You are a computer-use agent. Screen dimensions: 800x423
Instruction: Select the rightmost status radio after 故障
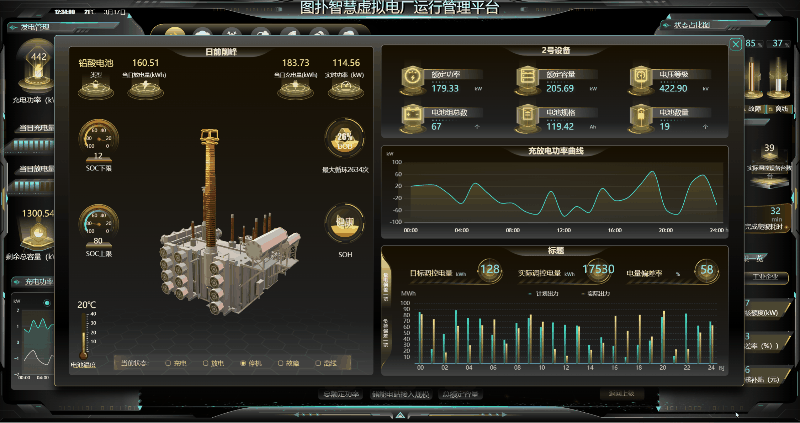point(318,363)
